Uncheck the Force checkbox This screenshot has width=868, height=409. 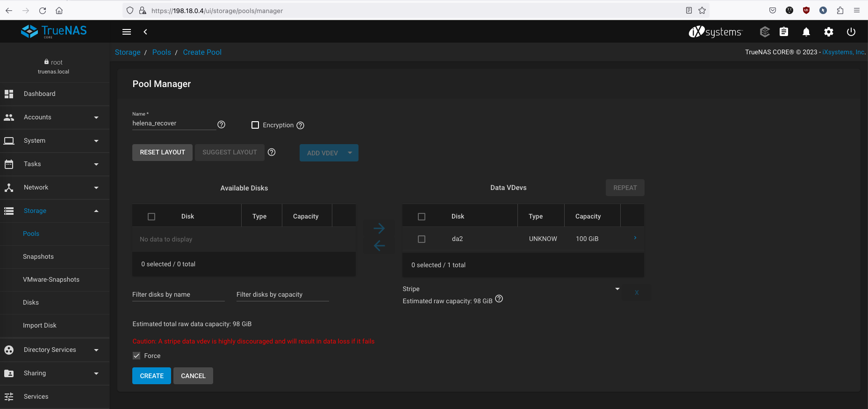point(136,356)
